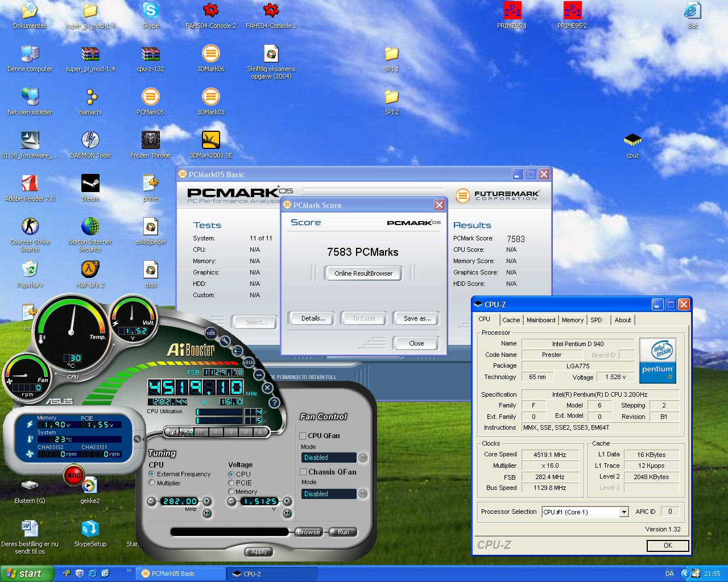Screen dimensions: 728x582
Task: Open Frozen Throne desktop icon
Action: (150, 145)
